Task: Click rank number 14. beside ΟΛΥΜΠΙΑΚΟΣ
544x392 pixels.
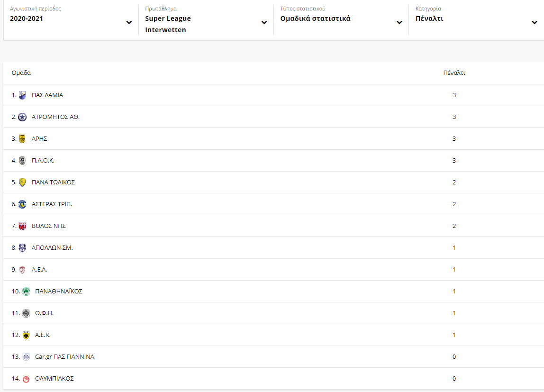Action: [x=16, y=379]
